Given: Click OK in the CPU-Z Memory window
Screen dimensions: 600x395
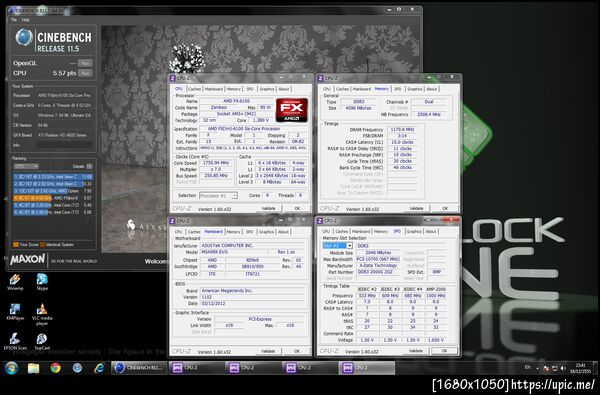Looking at the screenshot, I should point(445,208).
